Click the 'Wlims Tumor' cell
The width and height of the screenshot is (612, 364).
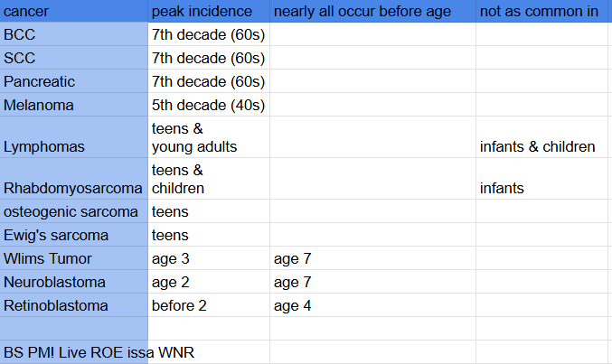point(74,258)
